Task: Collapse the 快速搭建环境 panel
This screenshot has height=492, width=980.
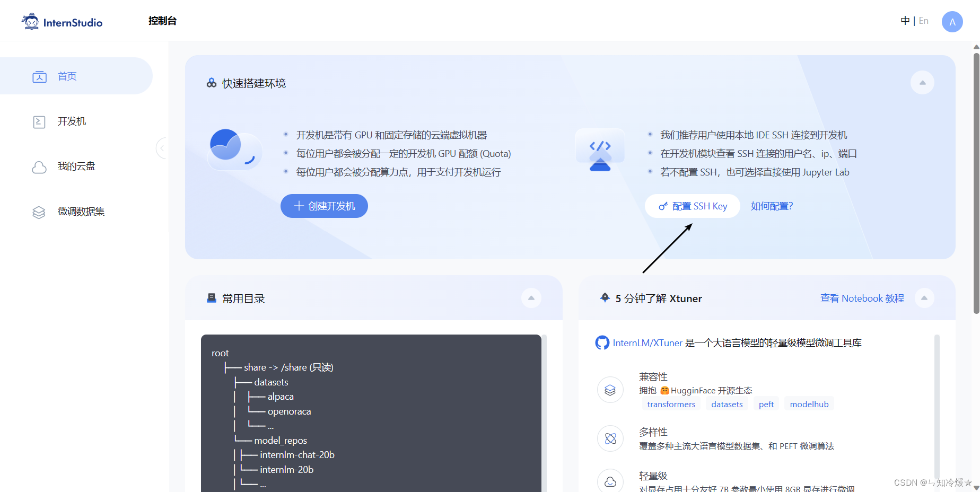Action: click(x=922, y=83)
